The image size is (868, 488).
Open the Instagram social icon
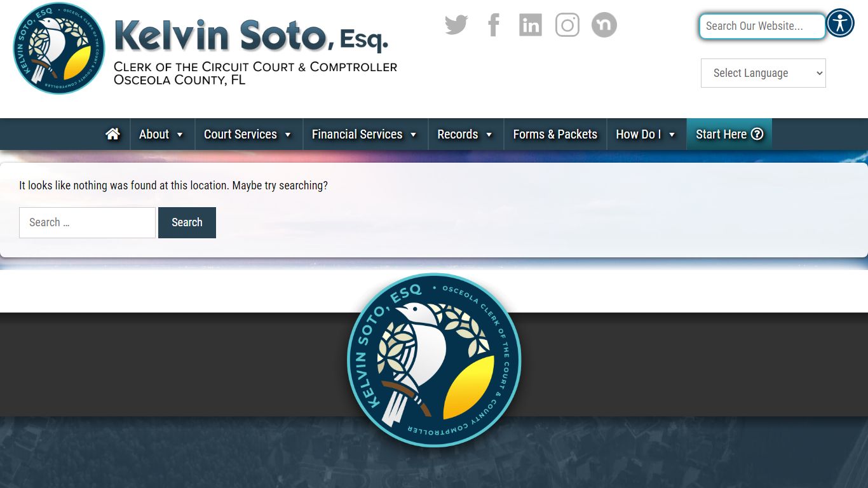(567, 25)
